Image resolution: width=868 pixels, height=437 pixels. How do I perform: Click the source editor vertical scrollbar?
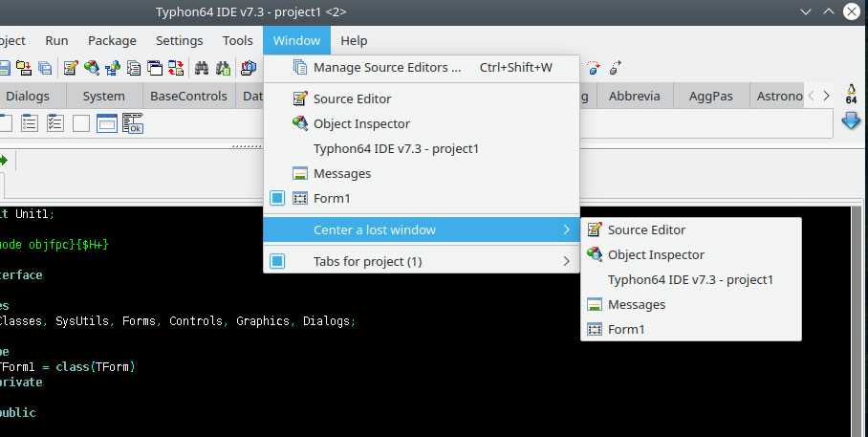[857, 321]
